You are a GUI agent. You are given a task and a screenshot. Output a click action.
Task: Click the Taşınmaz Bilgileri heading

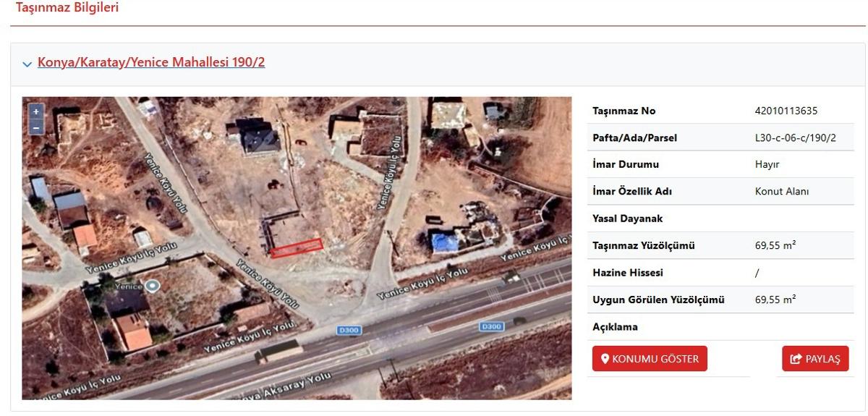(67, 8)
